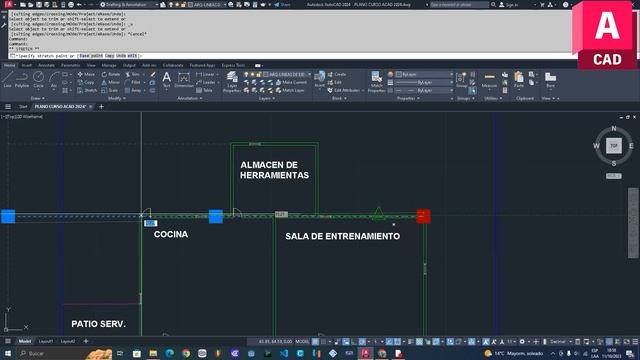Click the Edit Attributes button

point(343,90)
